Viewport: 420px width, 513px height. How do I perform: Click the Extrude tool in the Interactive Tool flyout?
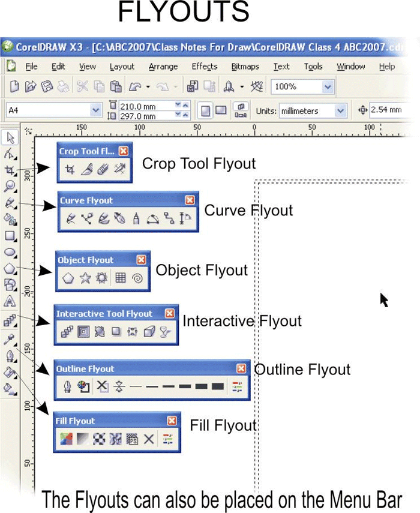[x=149, y=332]
